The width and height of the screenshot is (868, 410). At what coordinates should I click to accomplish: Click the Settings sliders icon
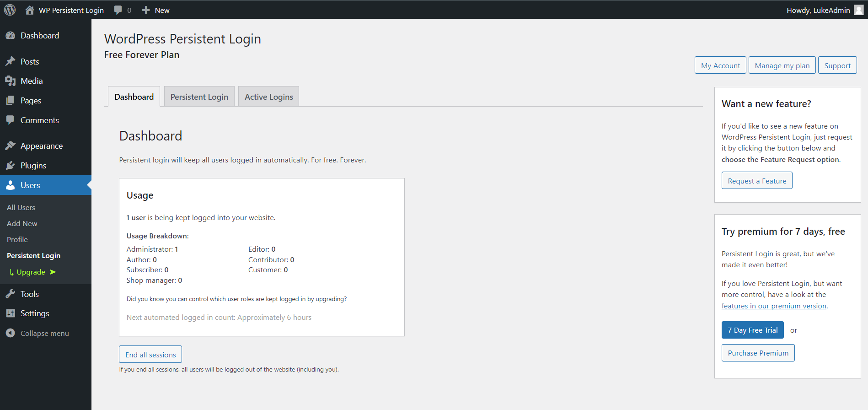(10, 313)
